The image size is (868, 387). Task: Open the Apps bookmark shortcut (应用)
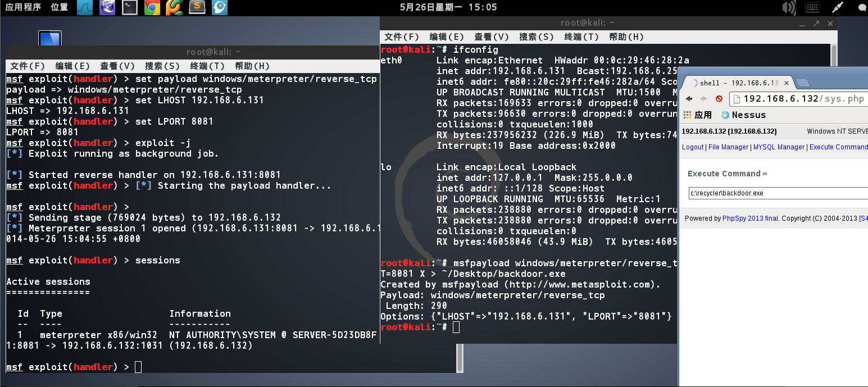[697, 115]
